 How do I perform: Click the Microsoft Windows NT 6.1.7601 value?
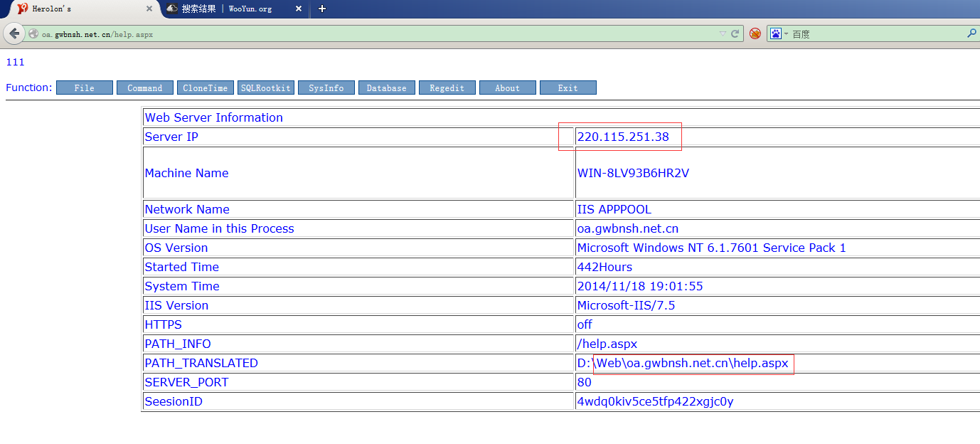coord(711,248)
